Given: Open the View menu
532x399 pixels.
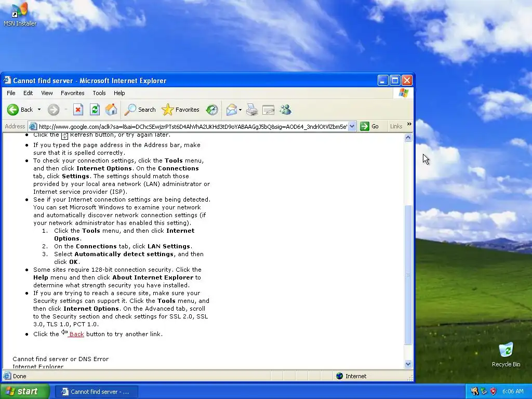Looking at the screenshot, I should [x=47, y=93].
